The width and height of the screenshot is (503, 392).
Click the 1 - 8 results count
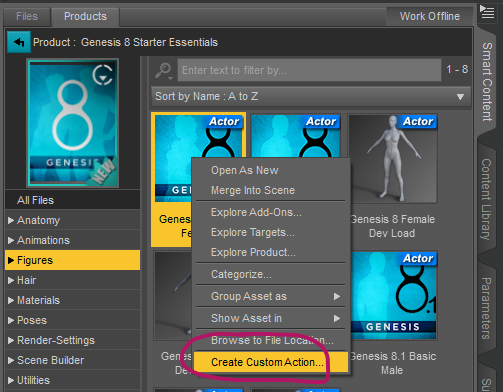coord(457,69)
